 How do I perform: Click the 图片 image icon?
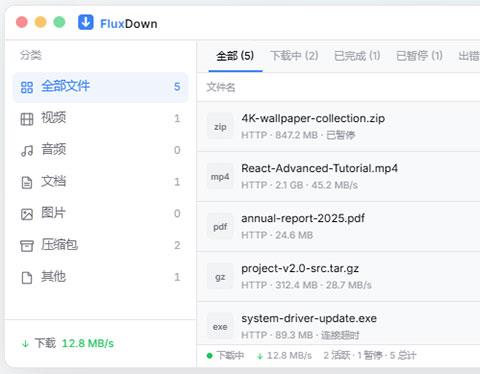[x=27, y=214]
